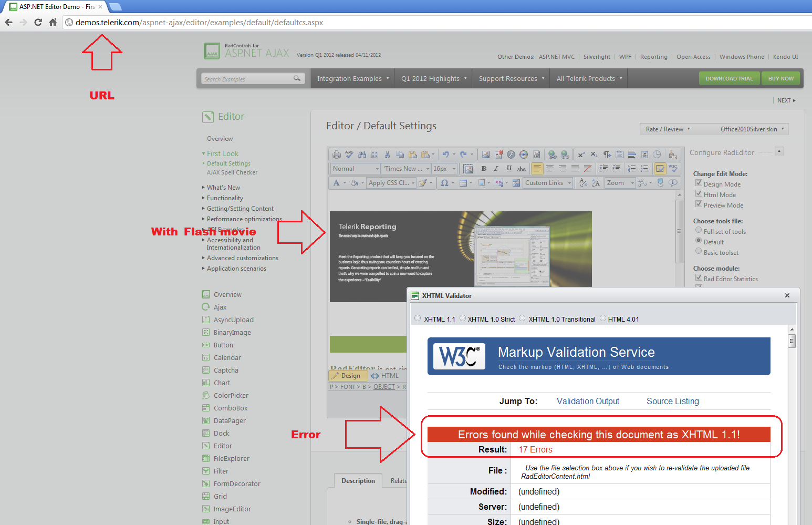Viewport: 812px width, 525px height.
Task: Open Find and Replace binoculars tool
Action: pyautogui.click(x=362, y=155)
